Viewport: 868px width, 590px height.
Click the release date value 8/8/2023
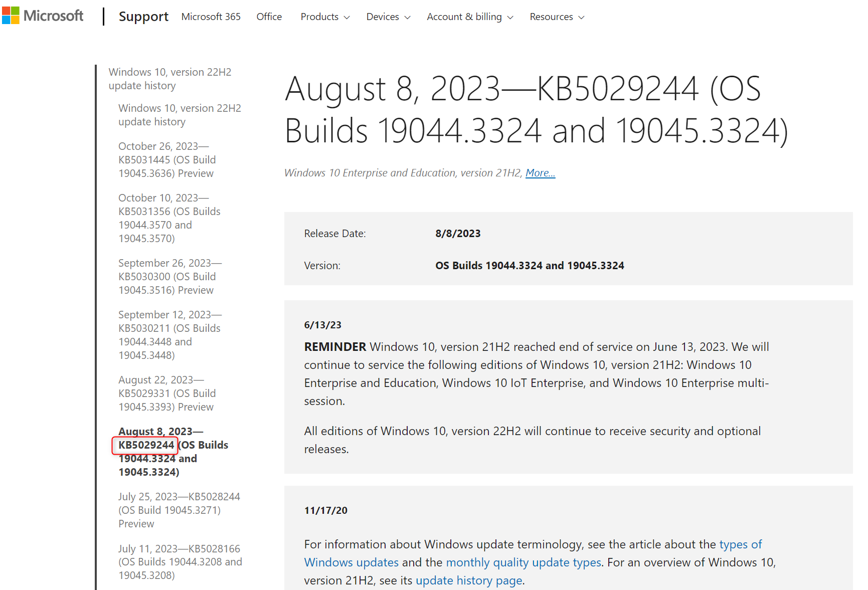pos(458,234)
